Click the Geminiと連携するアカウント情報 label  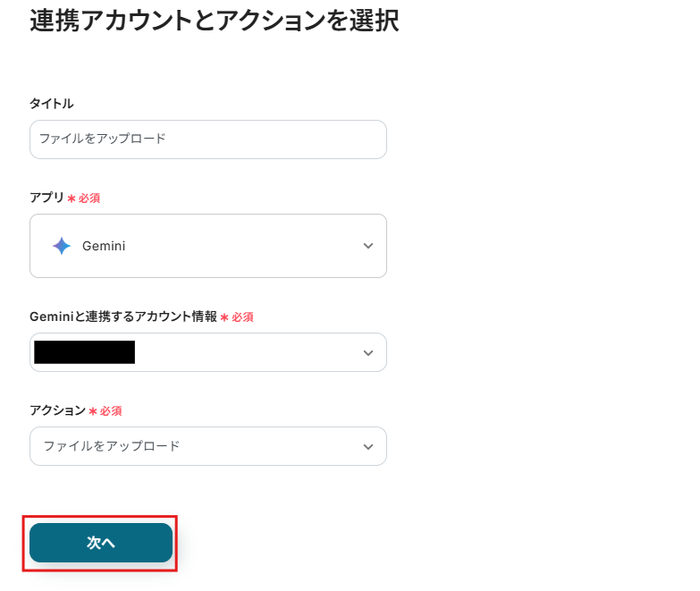coord(123,317)
